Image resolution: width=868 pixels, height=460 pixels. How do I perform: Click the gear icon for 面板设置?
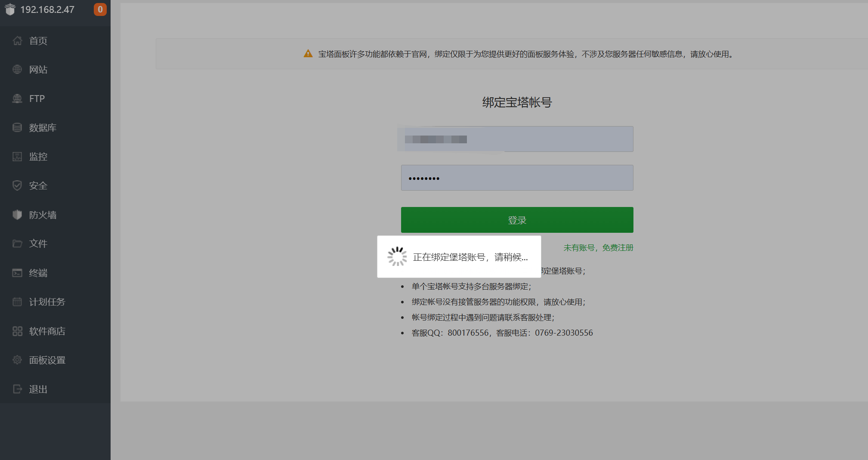[17, 360]
